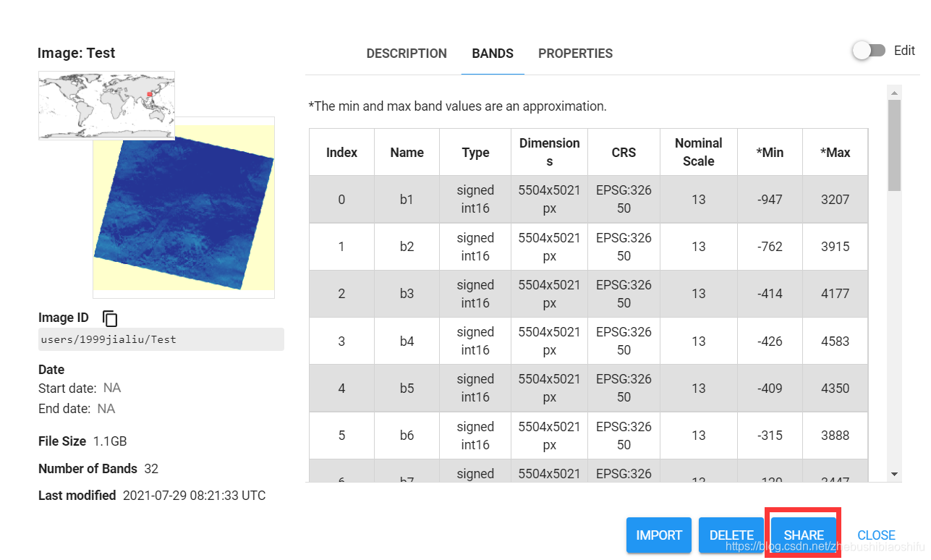Click the max value 4583
This screenshot has height=560, width=931.
click(x=835, y=341)
